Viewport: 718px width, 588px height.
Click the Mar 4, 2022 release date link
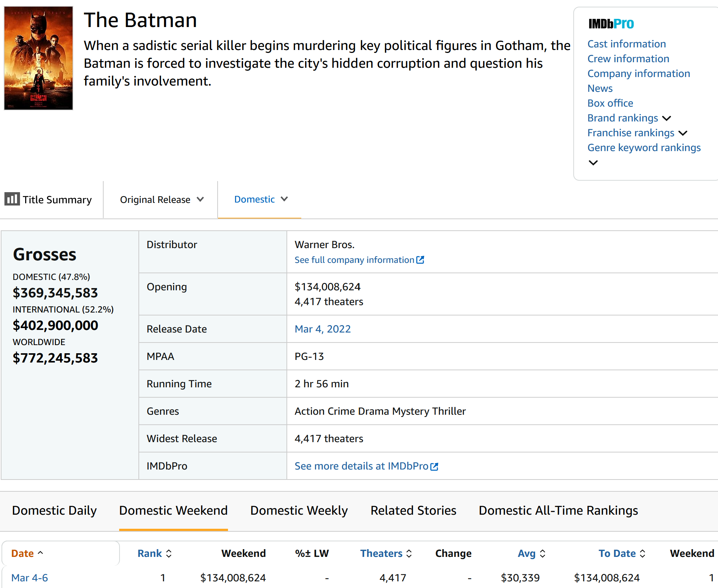click(x=323, y=329)
